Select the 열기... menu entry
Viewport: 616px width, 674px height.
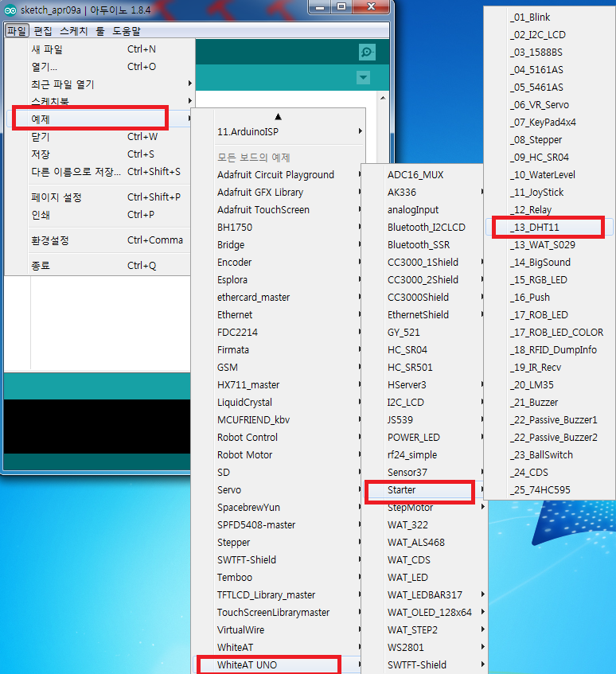click(x=99, y=67)
